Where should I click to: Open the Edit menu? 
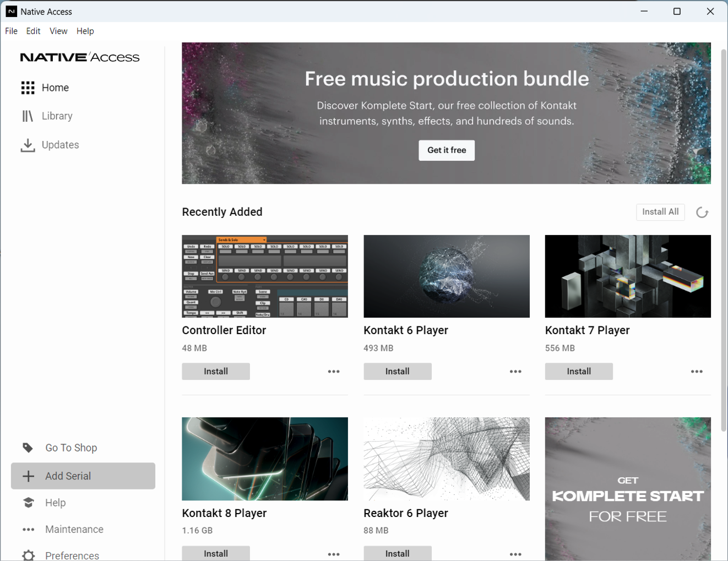pyautogui.click(x=34, y=31)
